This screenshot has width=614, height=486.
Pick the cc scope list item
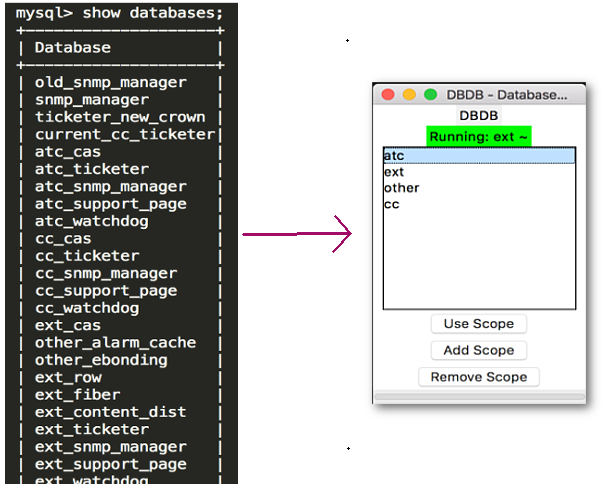(x=391, y=204)
